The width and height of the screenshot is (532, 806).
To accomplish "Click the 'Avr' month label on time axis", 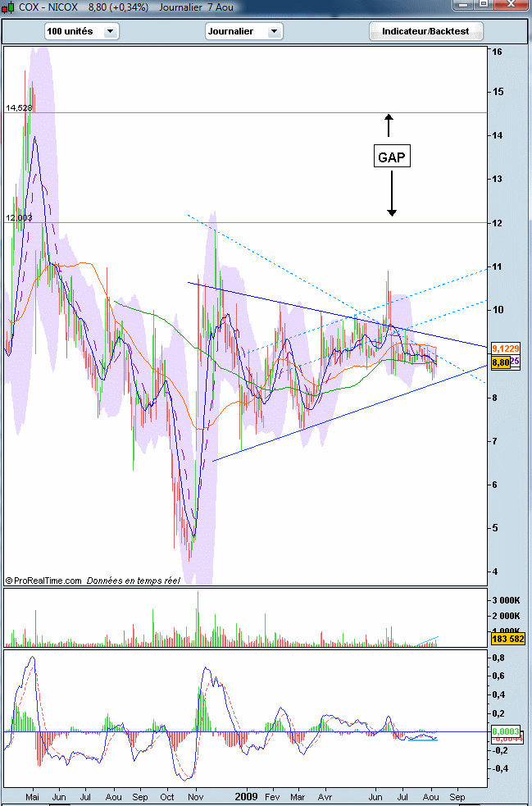I will tap(325, 796).
